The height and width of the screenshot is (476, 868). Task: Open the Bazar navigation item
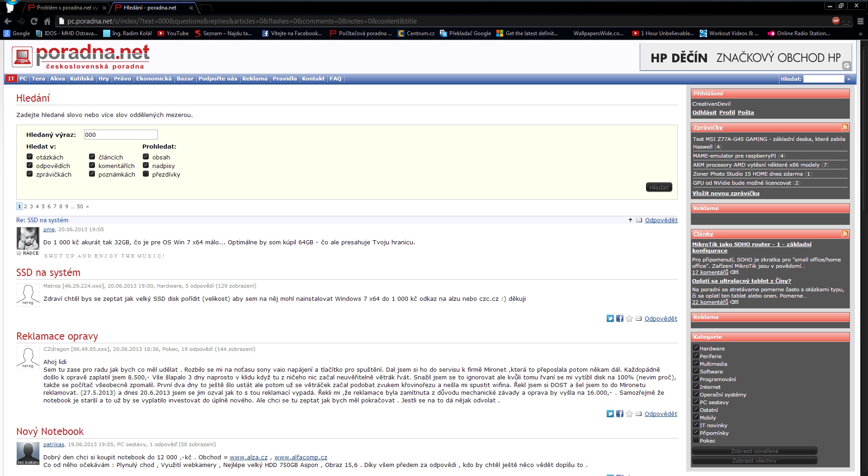tap(185, 79)
